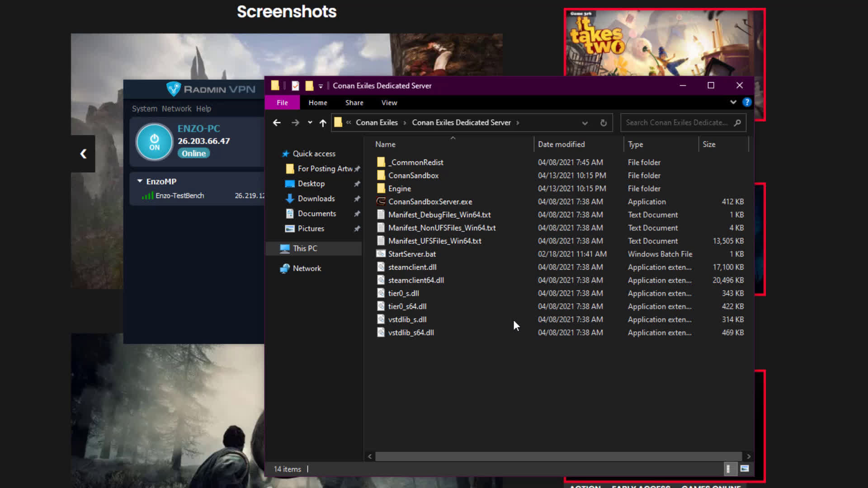Go back with the Back arrow
Viewport: 868px width, 488px height.
tap(277, 122)
